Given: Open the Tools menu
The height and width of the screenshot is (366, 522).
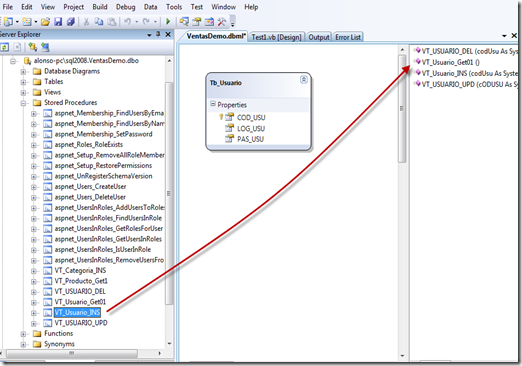Looking at the screenshot, I should coord(174,7).
